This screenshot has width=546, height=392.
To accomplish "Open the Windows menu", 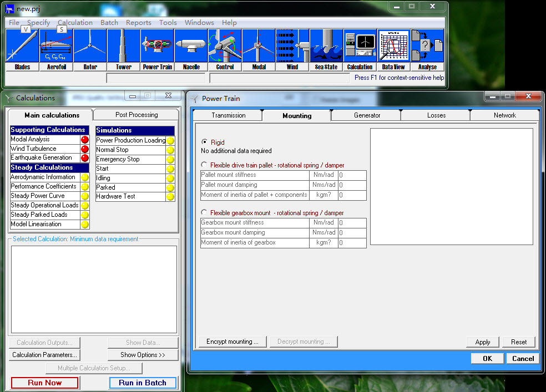I will (199, 23).
